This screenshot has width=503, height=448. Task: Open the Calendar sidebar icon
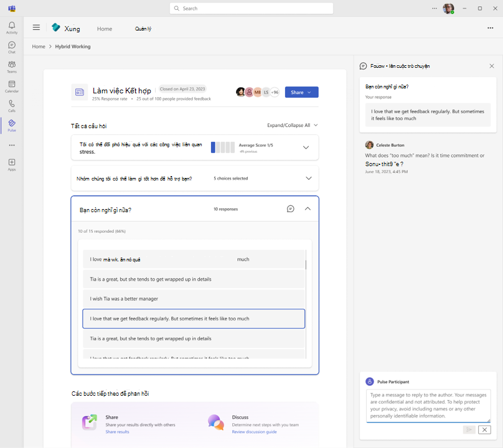pos(12,86)
